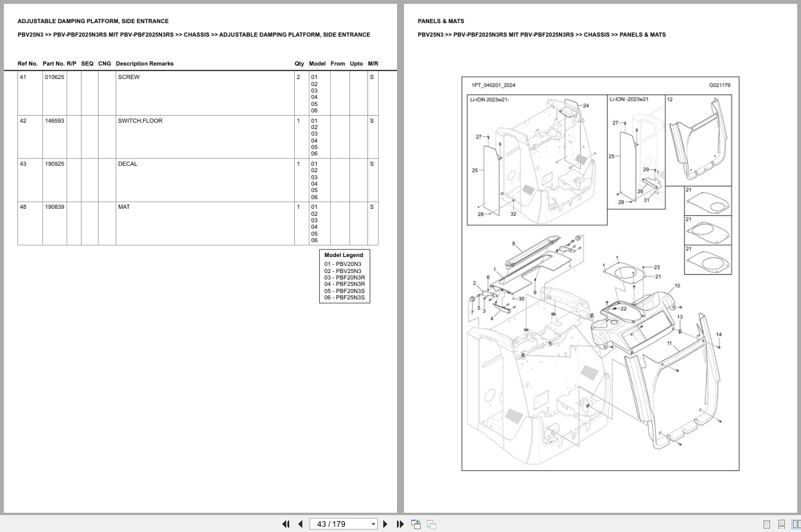Click legend entry 03 - PBF20N3R
Screen dimensions: 801x532
(344, 278)
